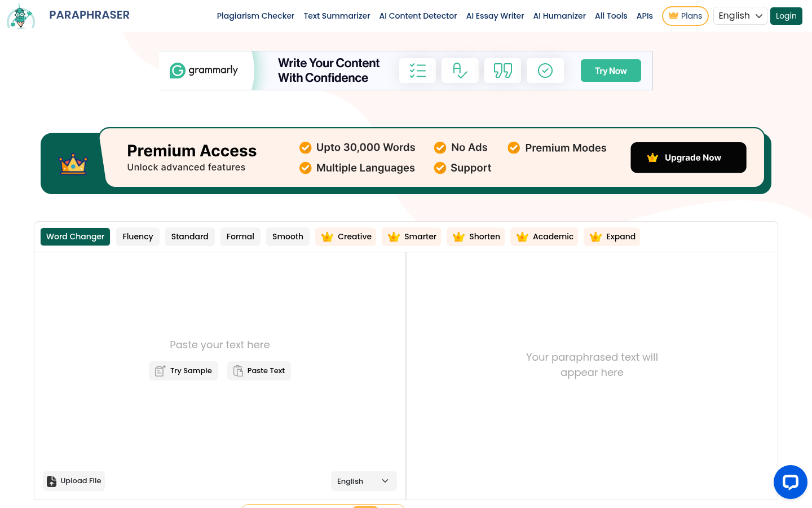812x508 pixels.
Task: Go to the Text Summarizer tool
Action: [x=337, y=16]
